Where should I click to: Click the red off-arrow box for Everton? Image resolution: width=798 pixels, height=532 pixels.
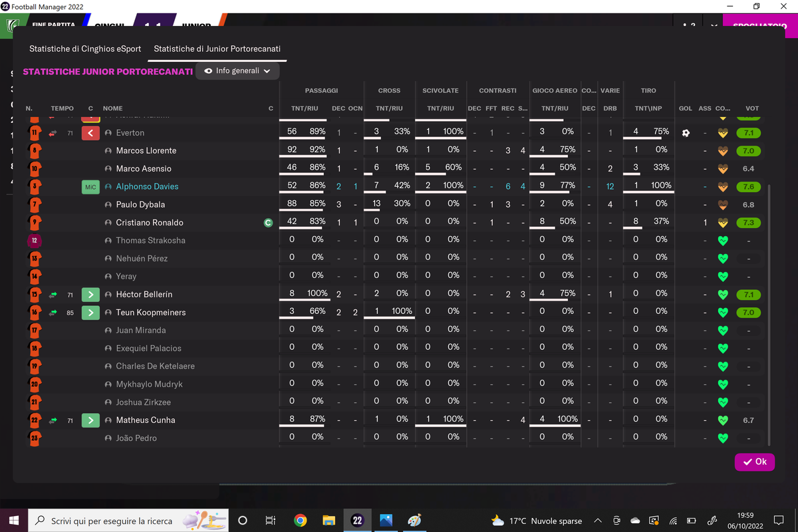point(90,133)
